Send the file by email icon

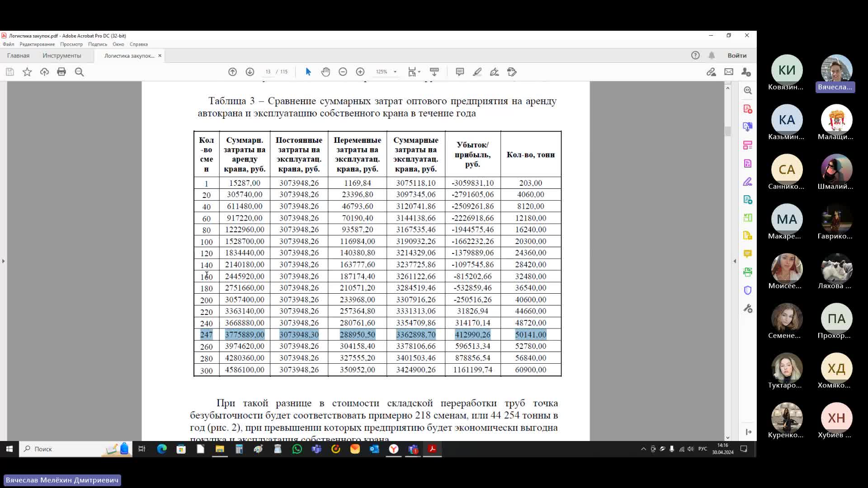click(x=729, y=72)
